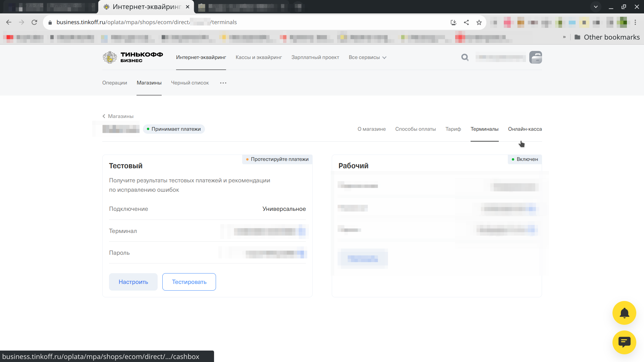Open the yellow chat support button

pos(624,342)
